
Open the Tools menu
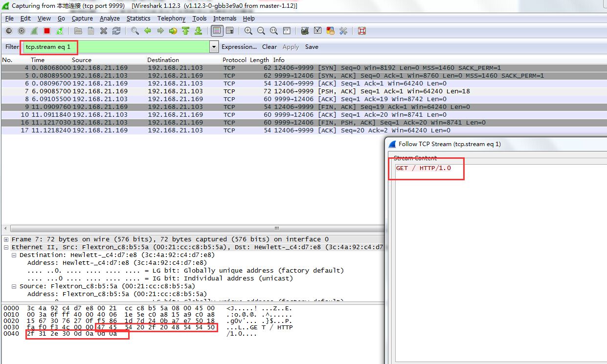(x=199, y=19)
